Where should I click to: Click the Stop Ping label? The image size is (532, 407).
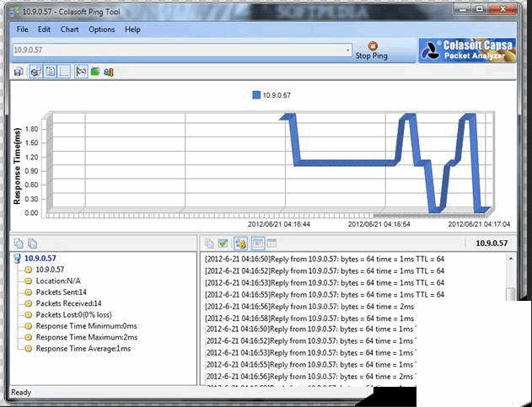tap(372, 56)
